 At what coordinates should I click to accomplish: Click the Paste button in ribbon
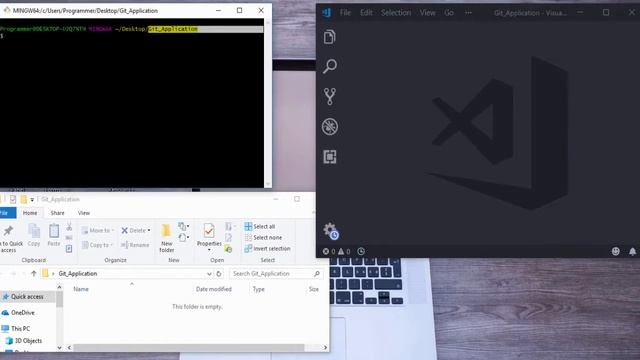(x=54, y=236)
